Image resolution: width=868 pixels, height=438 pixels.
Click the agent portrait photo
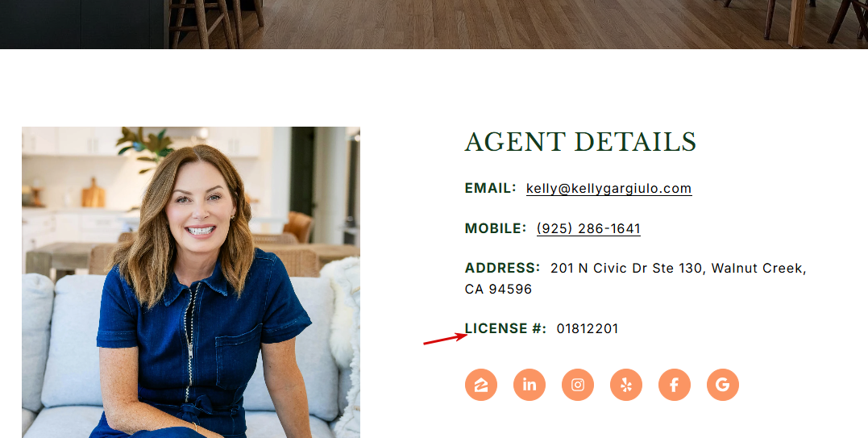[191, 282]
